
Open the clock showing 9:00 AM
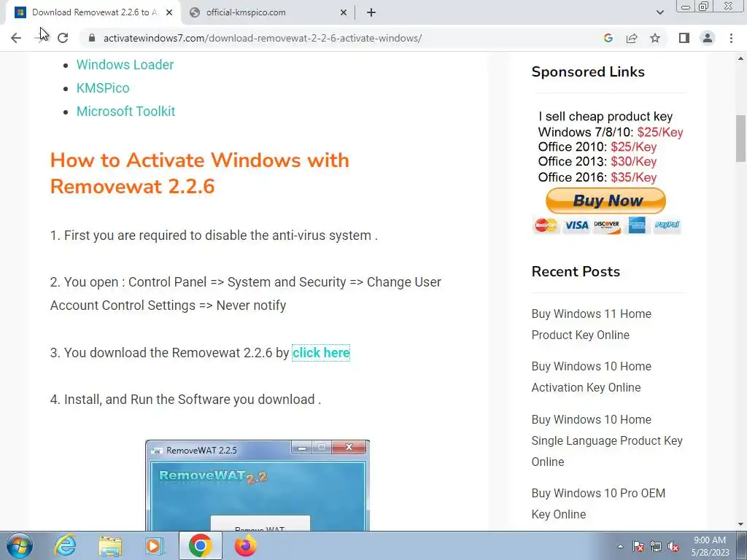point(710,546)
